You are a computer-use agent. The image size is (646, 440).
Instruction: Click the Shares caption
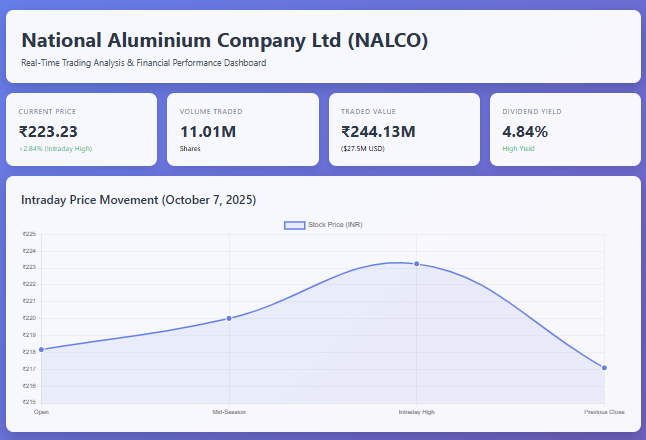pyautogui.click(x=190, y=149)
